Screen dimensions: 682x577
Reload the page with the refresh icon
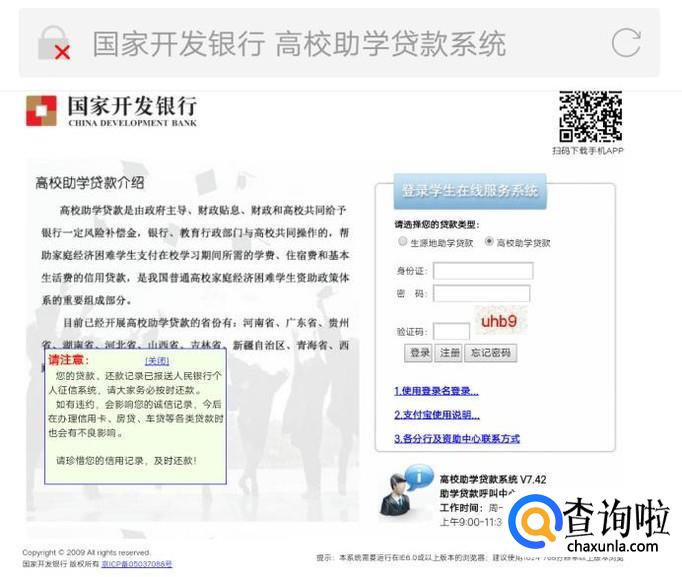click(625, 43)
